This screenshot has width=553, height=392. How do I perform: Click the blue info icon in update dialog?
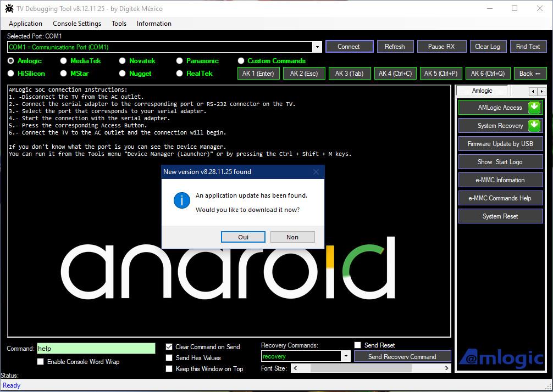(x=182, y=200)
